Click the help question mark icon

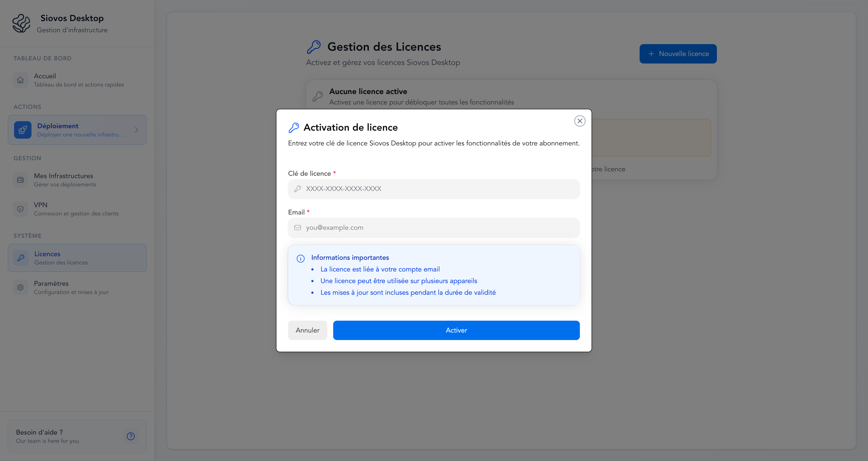point(131,436)
